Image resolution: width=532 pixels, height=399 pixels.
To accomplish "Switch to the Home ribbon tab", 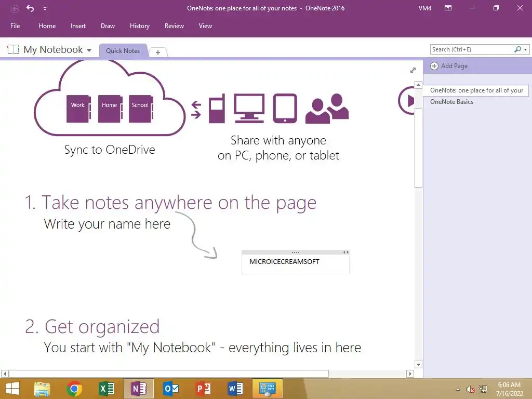I will click(x=47, y=26).
